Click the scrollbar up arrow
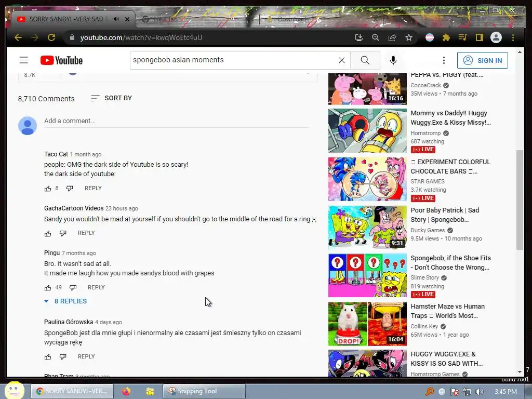 tap(520, 52)
